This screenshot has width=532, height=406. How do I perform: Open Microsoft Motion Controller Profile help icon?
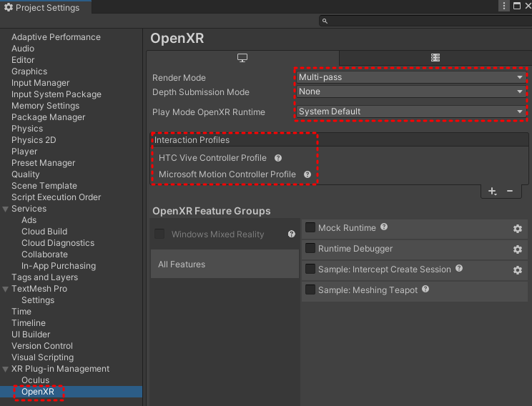(307, 174)
